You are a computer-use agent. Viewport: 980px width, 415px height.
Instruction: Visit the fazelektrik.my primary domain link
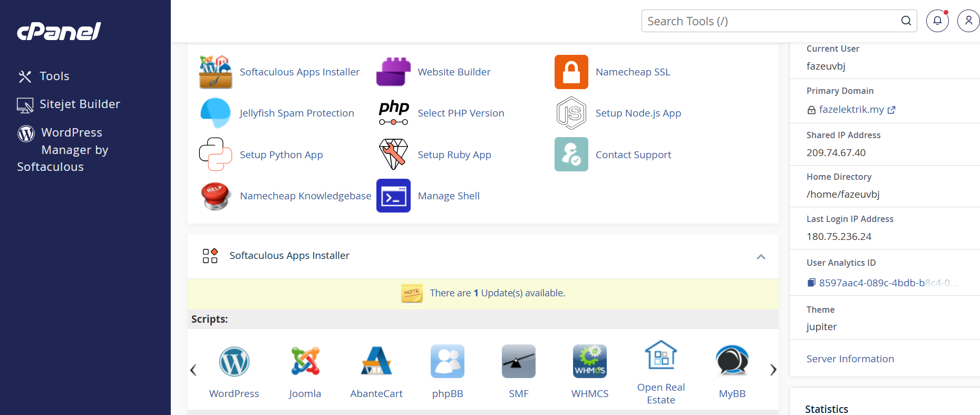851,110
